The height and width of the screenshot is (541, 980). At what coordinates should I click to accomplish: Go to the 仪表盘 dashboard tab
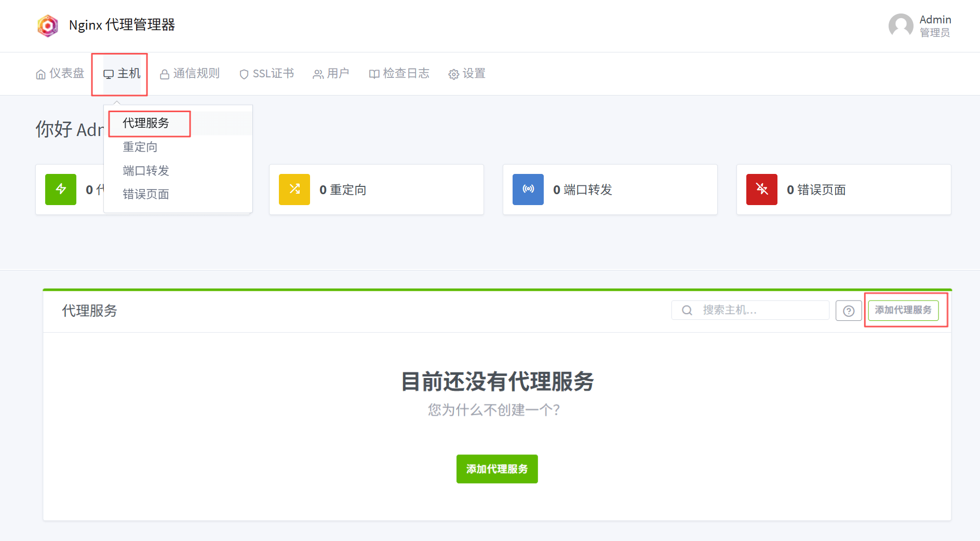tap(60, 74)
